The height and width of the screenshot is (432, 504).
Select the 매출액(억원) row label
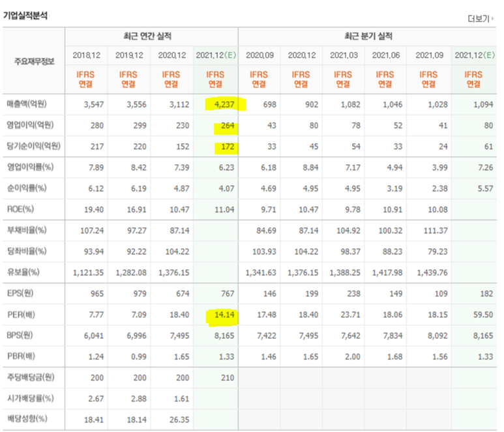(27, 104)
